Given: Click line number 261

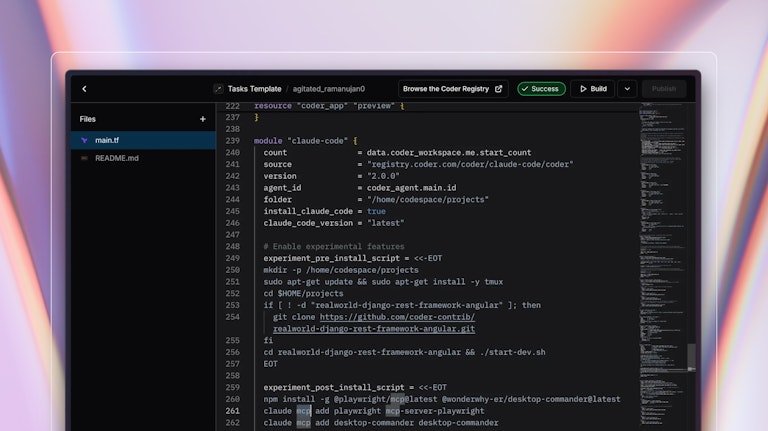Looking at the screenshot, I should coord(232,411).
